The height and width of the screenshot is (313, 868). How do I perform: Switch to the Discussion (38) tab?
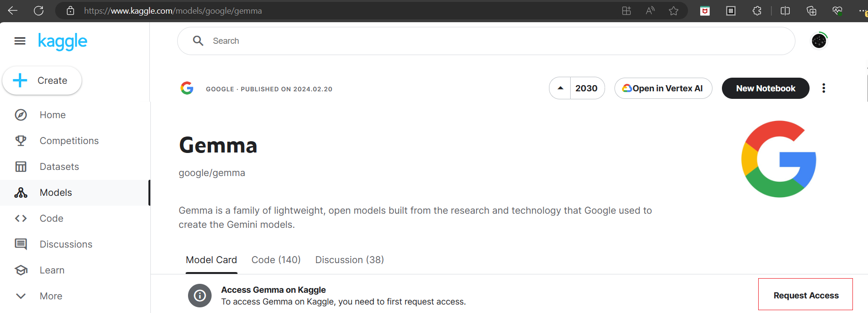pyautogui.click(x=349, y=260)
